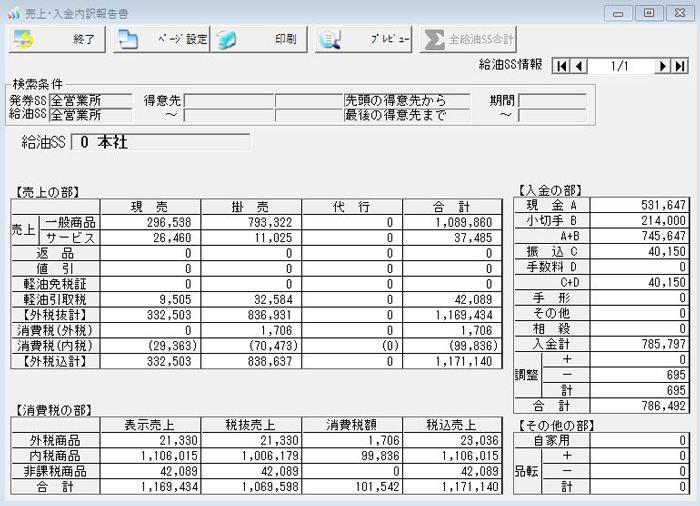Maximize the report window
Image resolution: width=700 pixels, height=506 pixels.
pos(650,12)
